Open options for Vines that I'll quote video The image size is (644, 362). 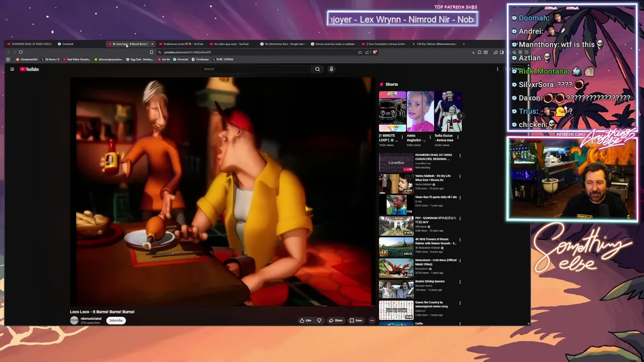point(460,198)
